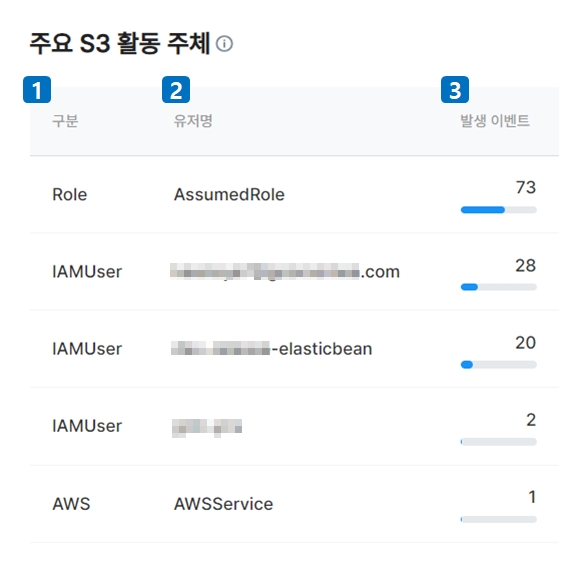This screenshot has width=584, height=580.
Task: Click annotation badge number 3
Action: (455, 89)
